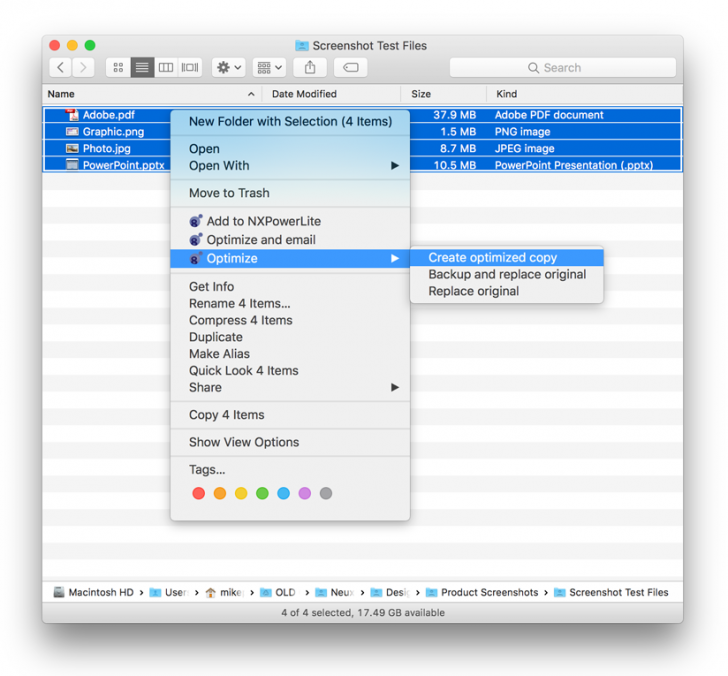Choose Backup and replace original

[507, 274]
